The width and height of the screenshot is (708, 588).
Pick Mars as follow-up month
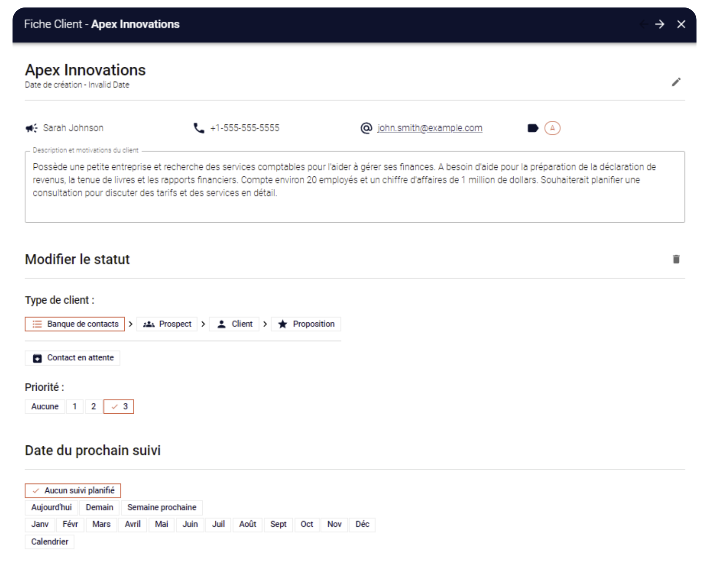(101, 524)
